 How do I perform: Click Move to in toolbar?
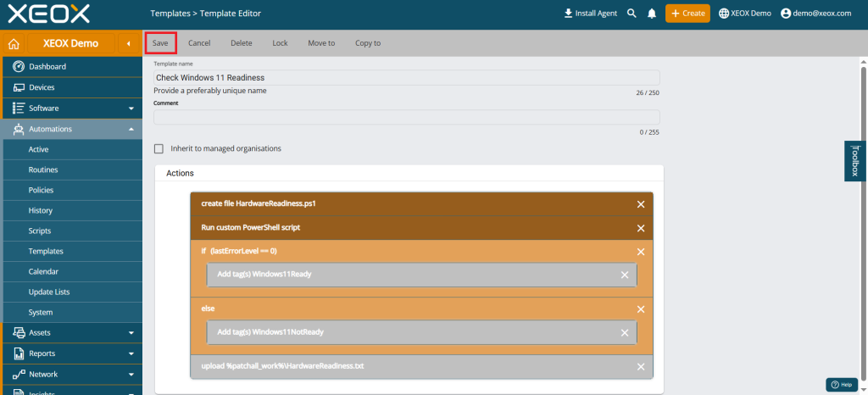click(x=321, y=43)
